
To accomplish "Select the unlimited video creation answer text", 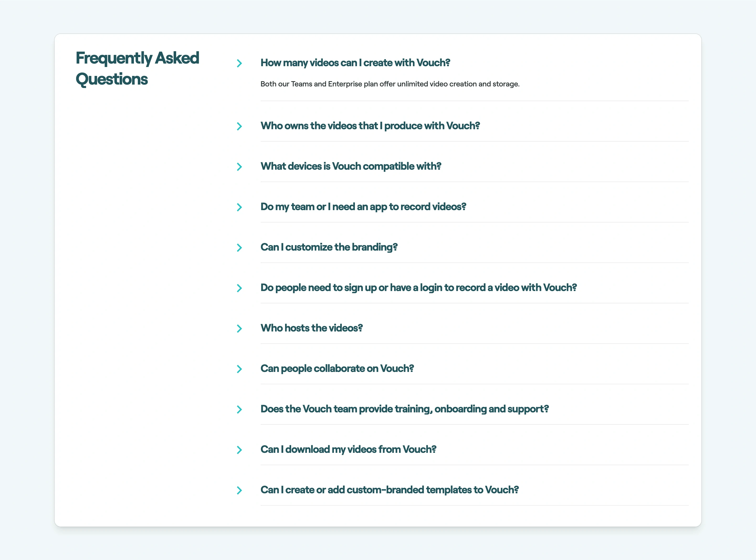I will click(x=390, y=84).
